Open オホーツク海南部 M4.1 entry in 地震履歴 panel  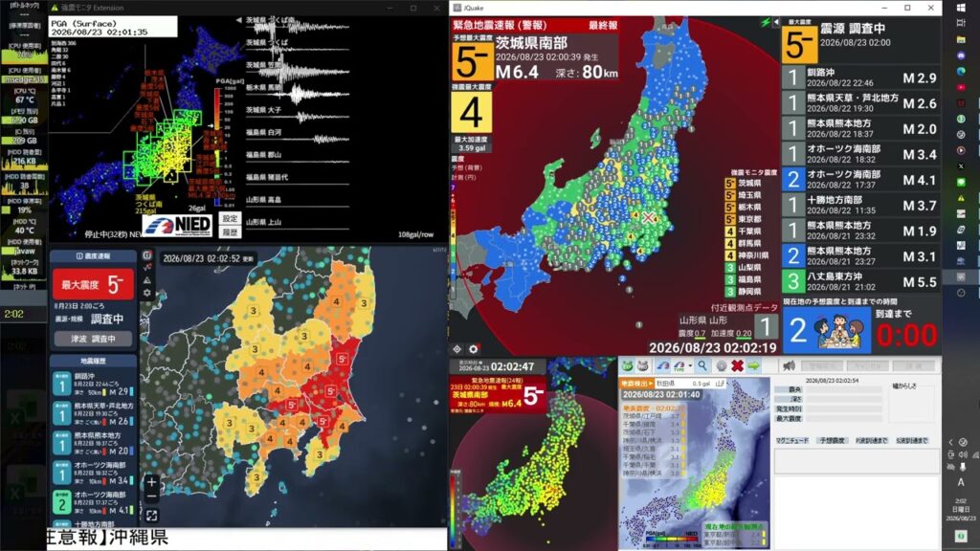point(93,502)
